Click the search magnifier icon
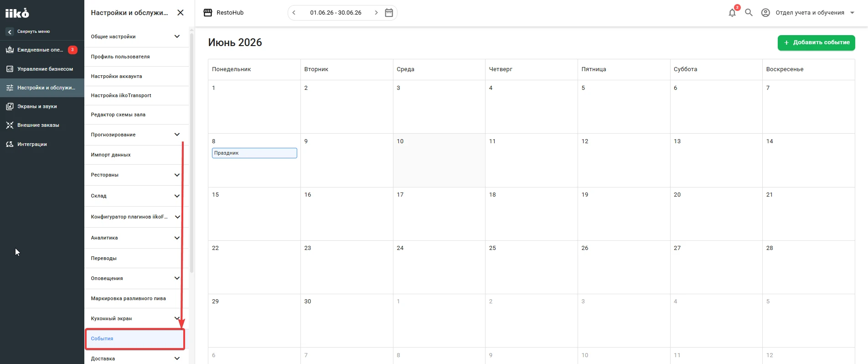 (x=749, y=13)
